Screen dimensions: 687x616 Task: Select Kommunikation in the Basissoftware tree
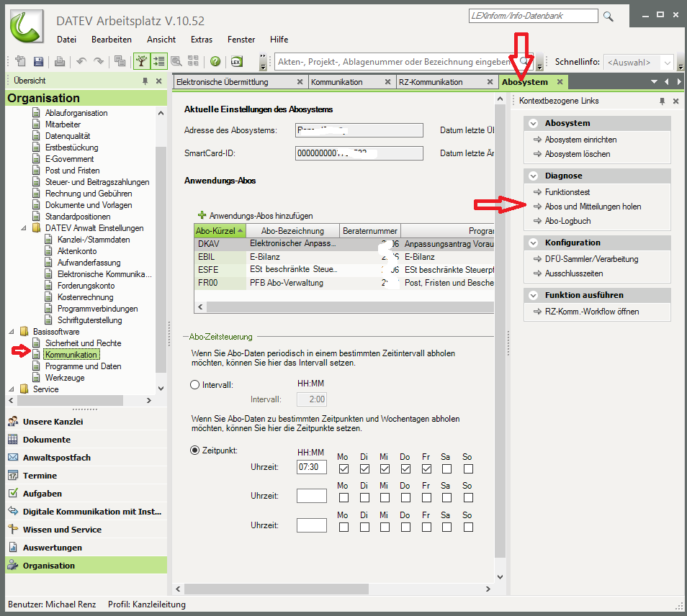(x=72, y=355)
